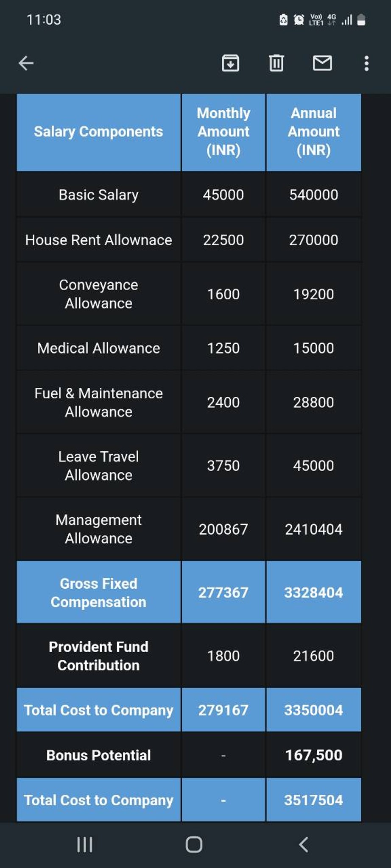Image resolution: width=391 pixels, height=868 pixels.
Task: Delete the email using the trash icon
Action: [276, 63]
